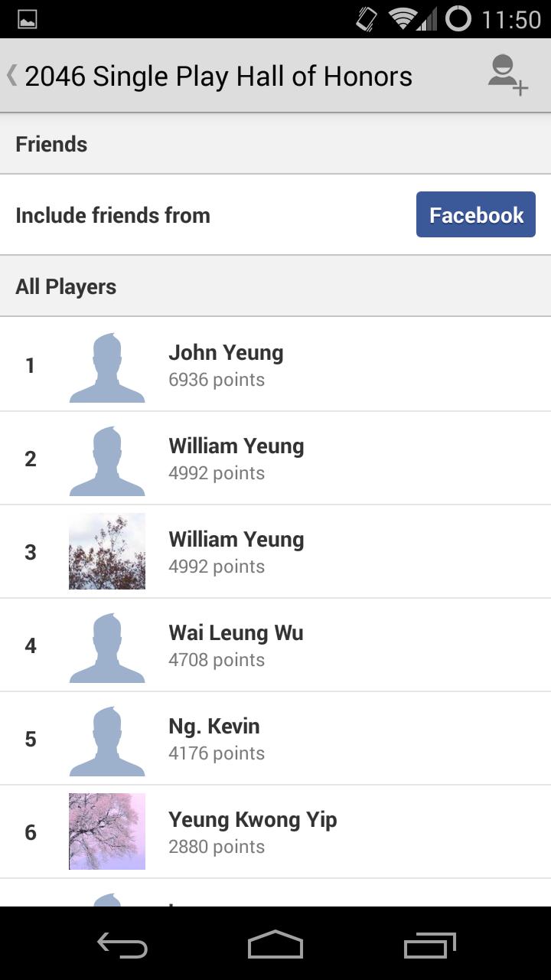Click Ng. Kevin's profile silhouette
The width and height of the screenshot is (551, 980).
coord(107,740)
